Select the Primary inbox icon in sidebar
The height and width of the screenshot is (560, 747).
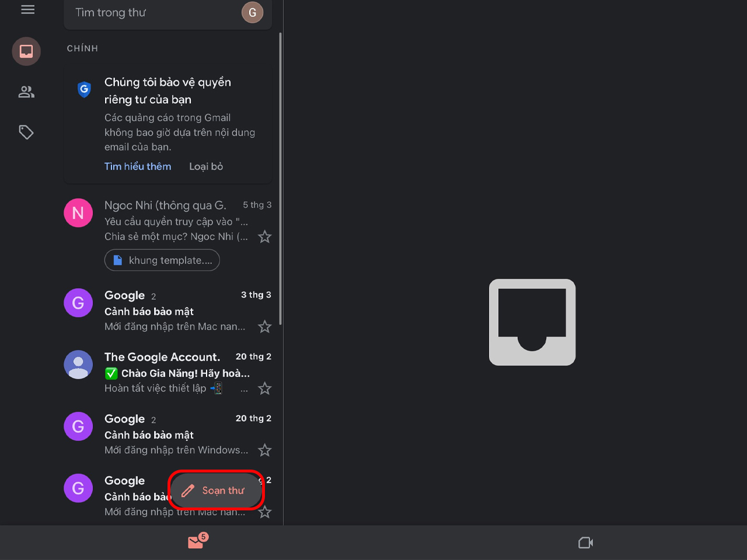coord(26,51)
